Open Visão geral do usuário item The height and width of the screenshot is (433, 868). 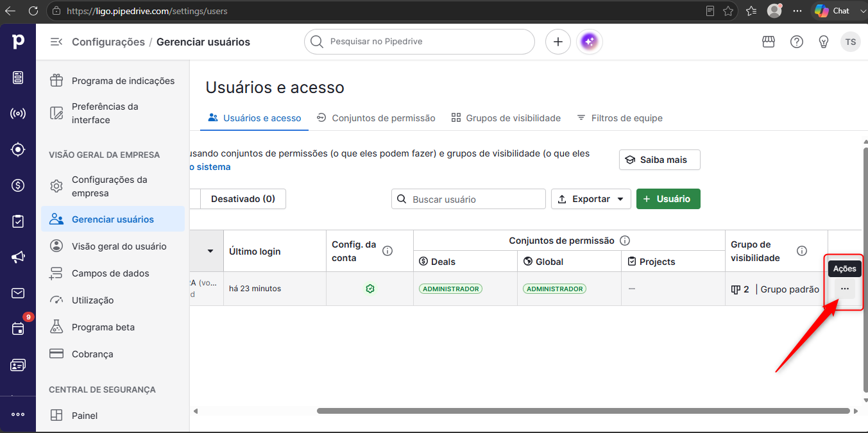113,246
